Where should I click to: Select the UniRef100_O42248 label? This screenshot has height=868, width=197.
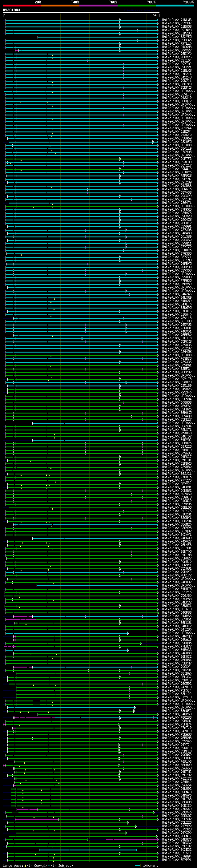(x=176, y=78)
